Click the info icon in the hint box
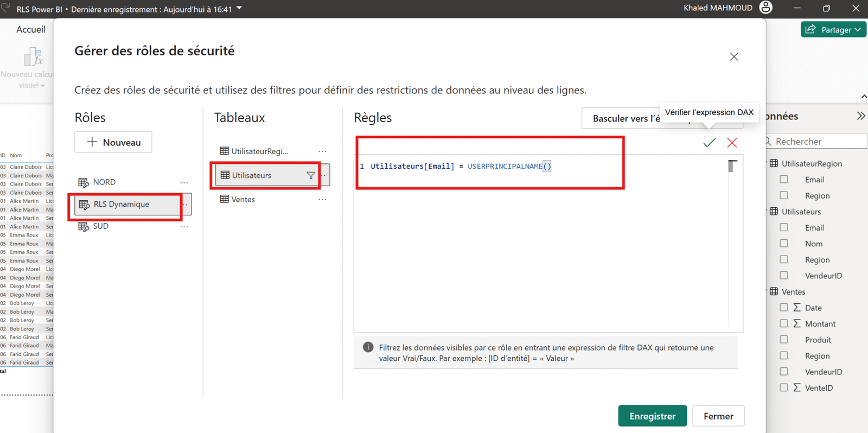Image resolution: width=868 pixels, height=433 pixels. pos(368,347)
